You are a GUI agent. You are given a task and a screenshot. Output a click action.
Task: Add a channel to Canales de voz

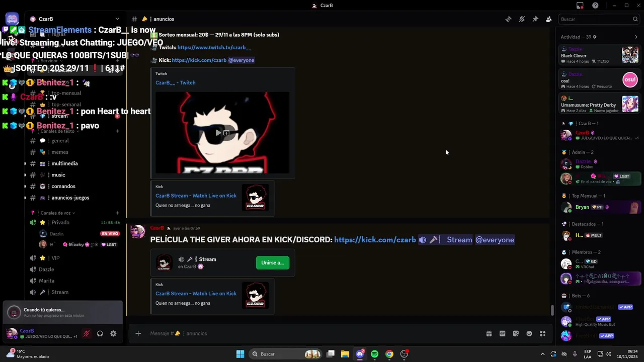click(x=117, y=213)
